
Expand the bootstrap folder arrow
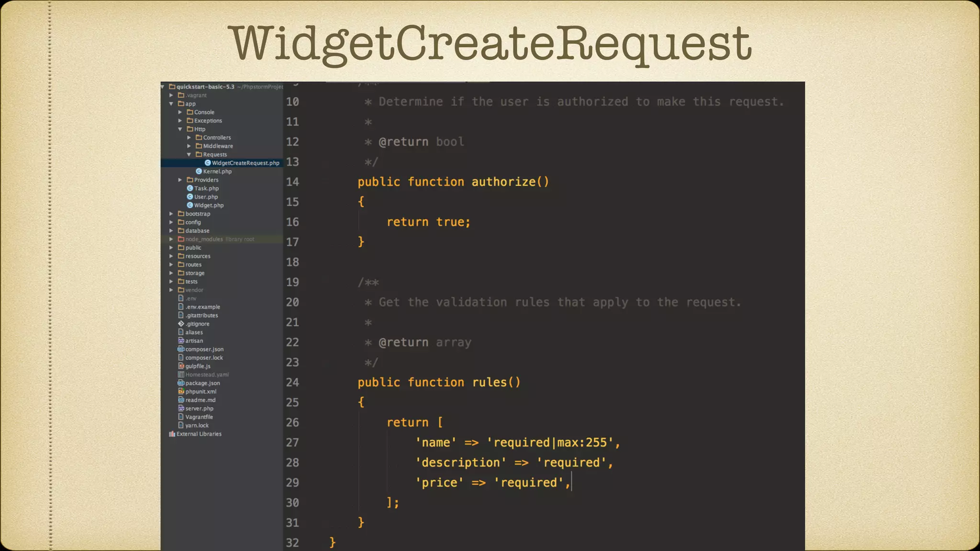point(171,214)
